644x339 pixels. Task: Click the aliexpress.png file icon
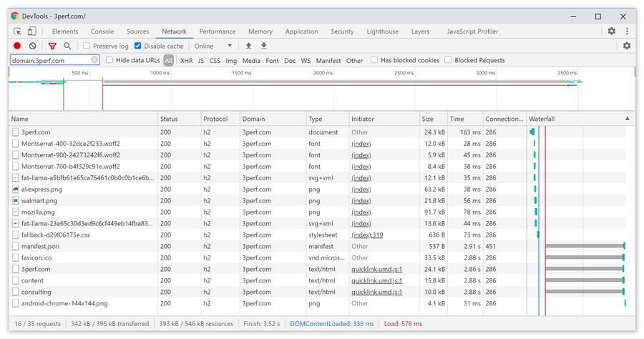(16, 190)
